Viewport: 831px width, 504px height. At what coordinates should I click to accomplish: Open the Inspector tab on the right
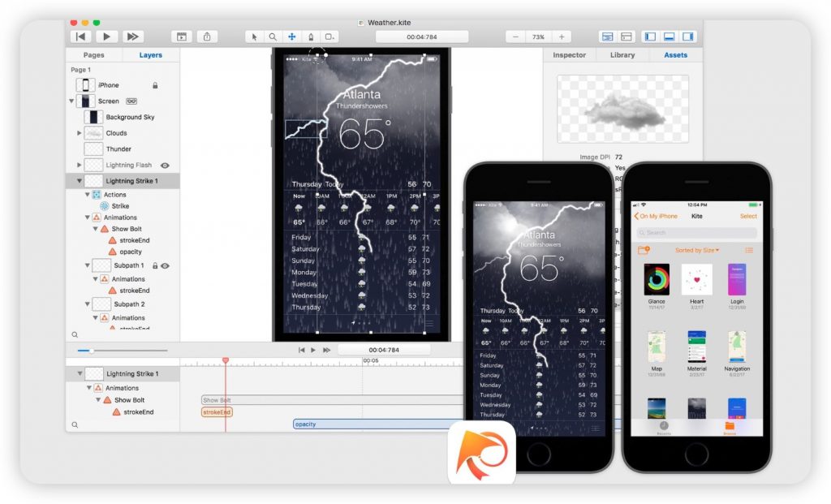tap(569, 54)
